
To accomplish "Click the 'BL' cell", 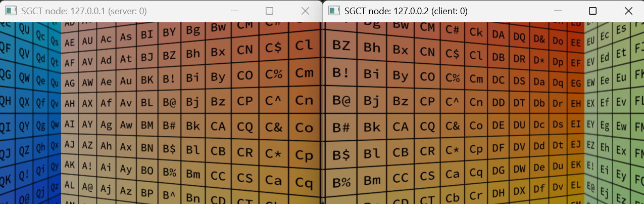I will [147, 102].
